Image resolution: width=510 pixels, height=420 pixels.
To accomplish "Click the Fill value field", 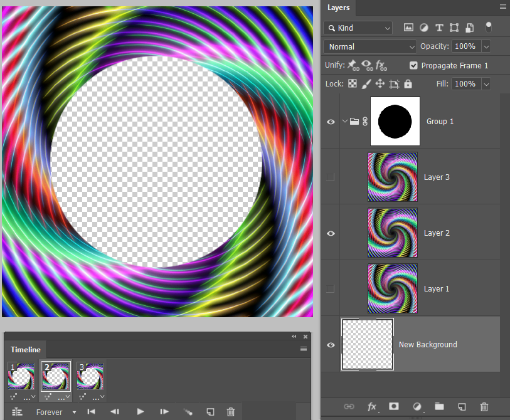I will pos(466,84).
